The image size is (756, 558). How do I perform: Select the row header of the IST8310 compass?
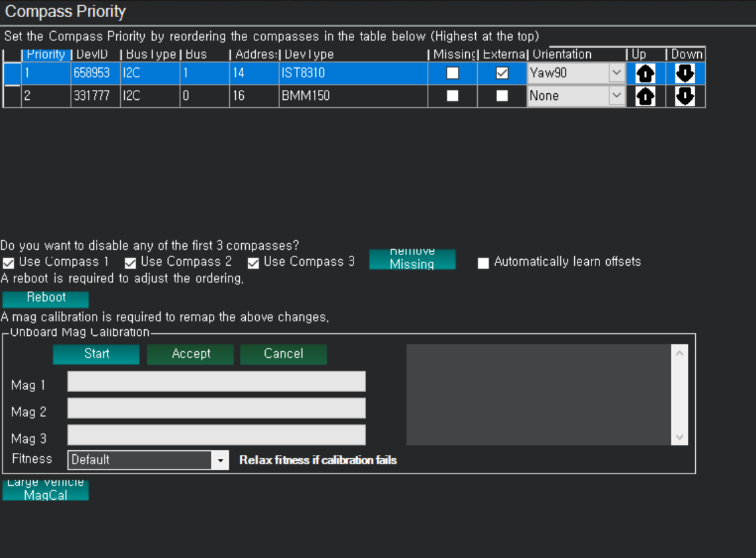pos(12,73)
